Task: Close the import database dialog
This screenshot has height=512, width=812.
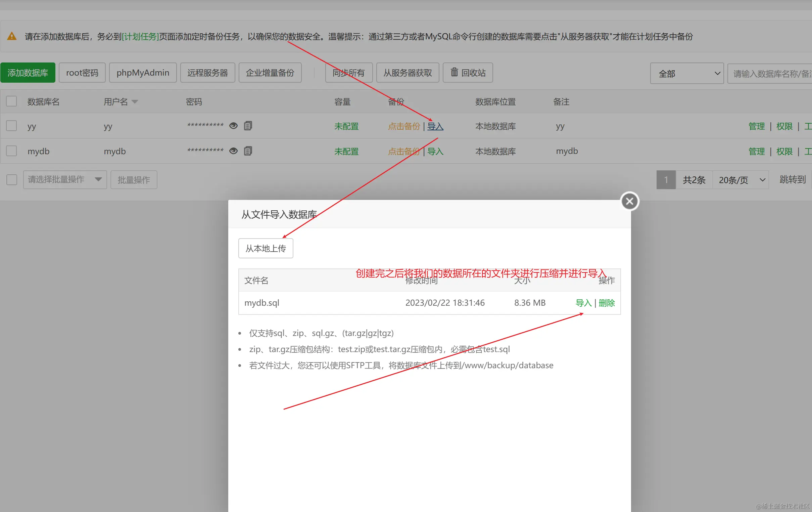Action: point(629,201)
